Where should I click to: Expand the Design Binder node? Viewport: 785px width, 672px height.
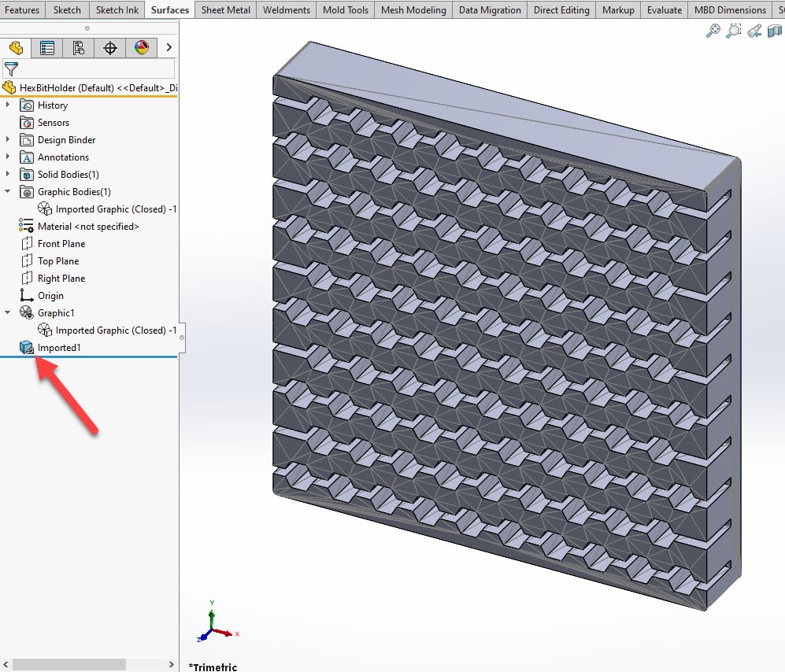(8, 139)
